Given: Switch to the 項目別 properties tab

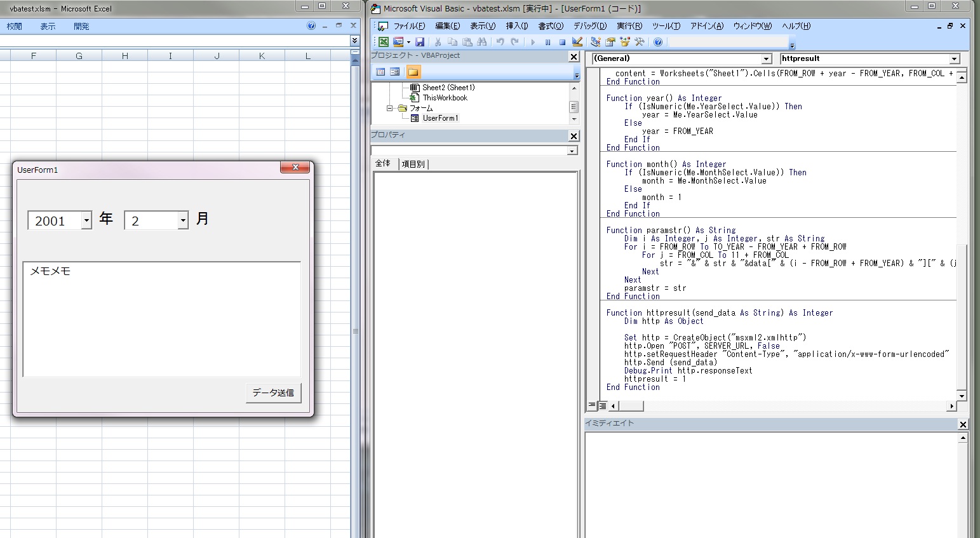Looking at the screenshot, I should (x=413, y=164).
